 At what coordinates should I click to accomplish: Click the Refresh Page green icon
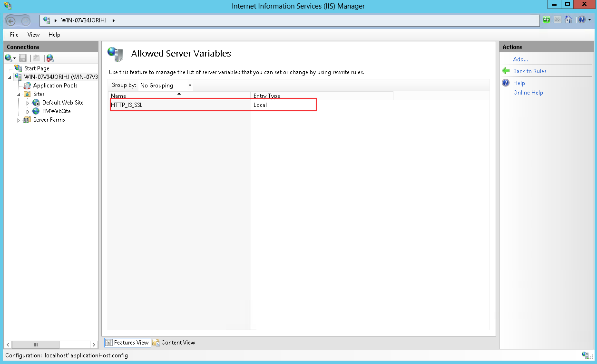point(547,20)
